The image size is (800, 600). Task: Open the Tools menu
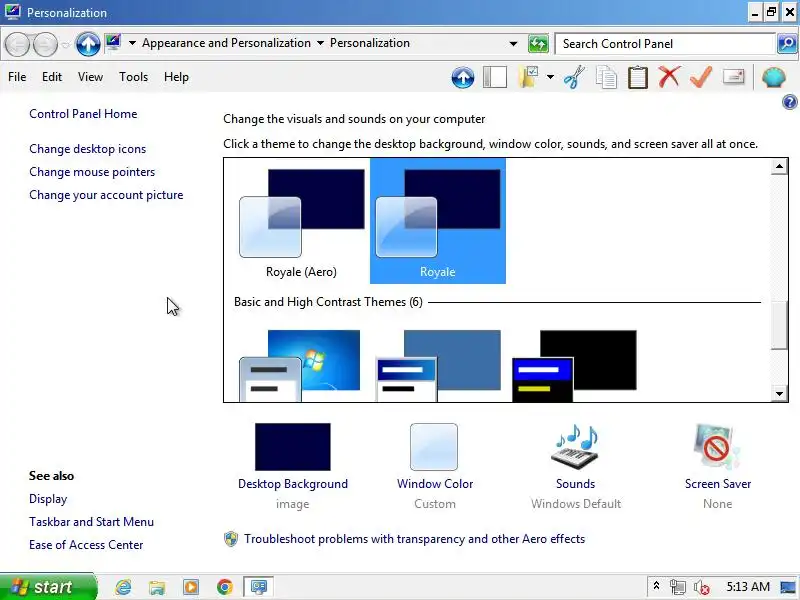(133, 77)
